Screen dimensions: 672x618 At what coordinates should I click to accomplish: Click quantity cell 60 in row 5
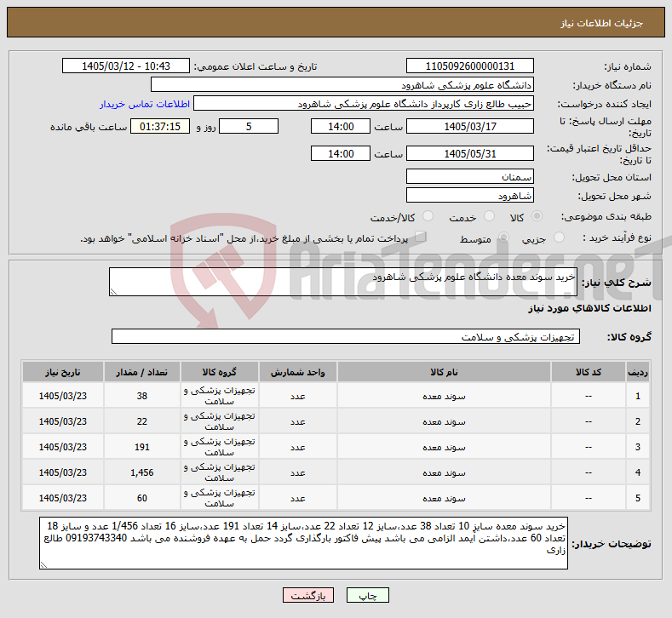point(142,498)
